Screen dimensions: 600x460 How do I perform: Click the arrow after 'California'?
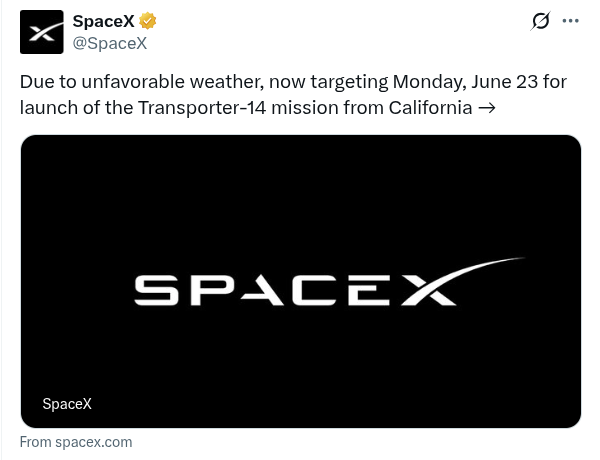point(487,108)
